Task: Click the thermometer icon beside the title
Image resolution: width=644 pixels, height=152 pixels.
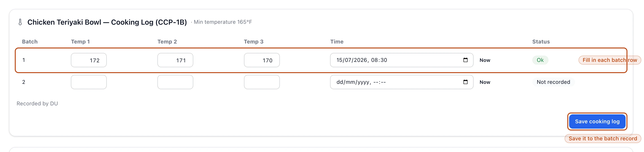Action: pyautogui.click(x=20, y=22)
